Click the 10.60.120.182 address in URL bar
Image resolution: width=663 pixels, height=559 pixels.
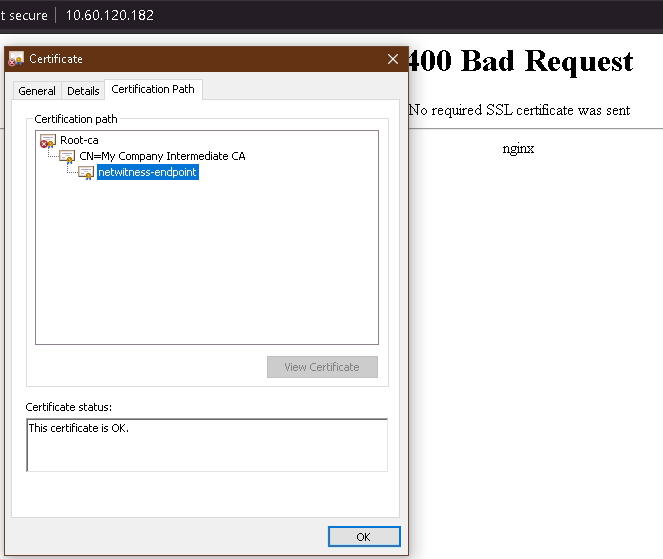pos(110,16)
